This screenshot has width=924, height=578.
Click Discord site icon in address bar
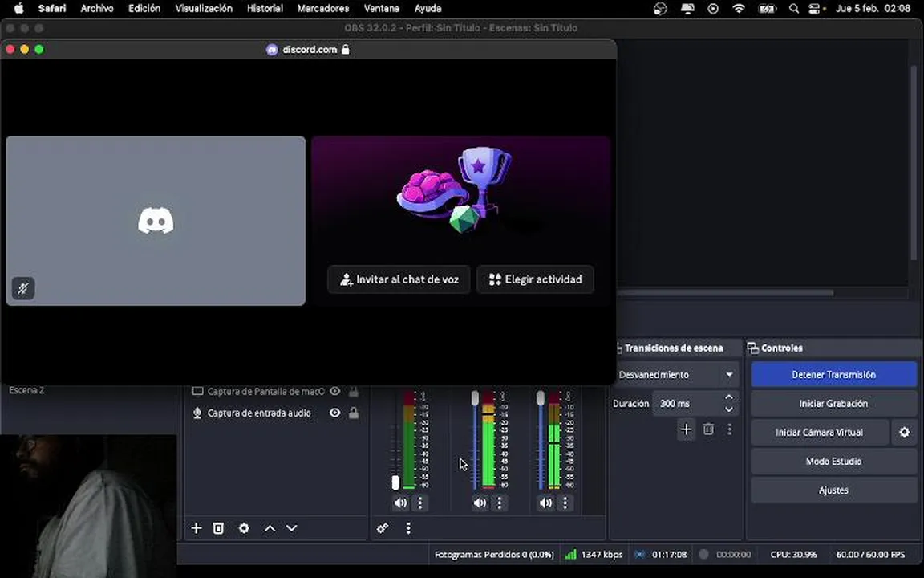(x=272, y=50)
